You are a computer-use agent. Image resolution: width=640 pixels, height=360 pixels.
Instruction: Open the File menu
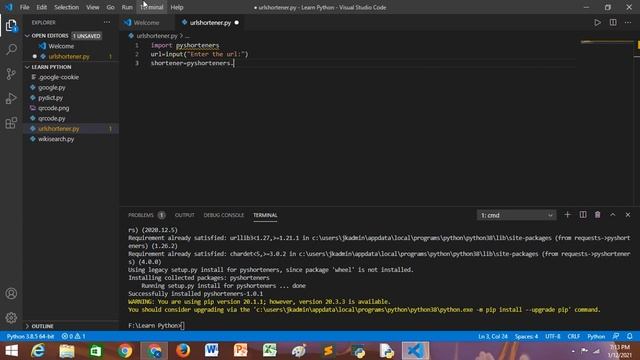pyautogui.click(x=24, y=7)
